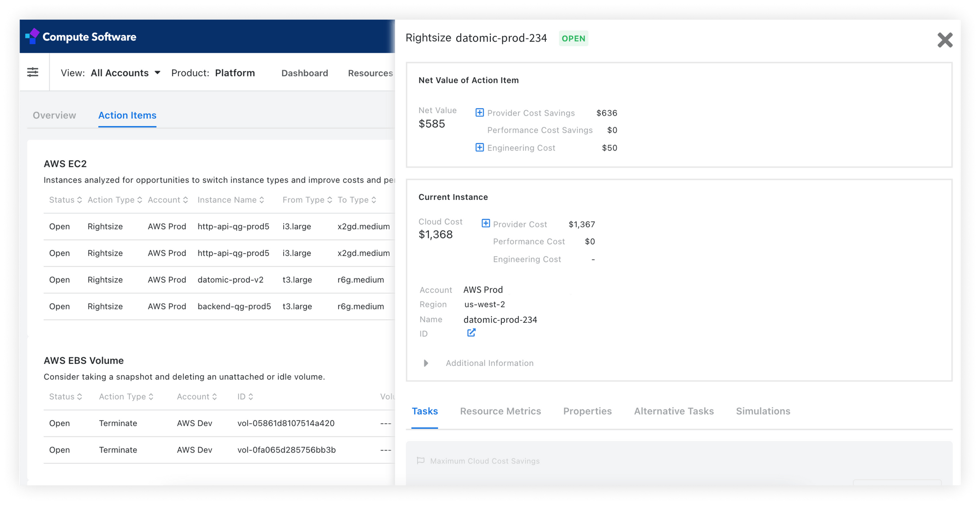Click the Platform product label
The height and width of the screenshot is (505, 980).
235,73
